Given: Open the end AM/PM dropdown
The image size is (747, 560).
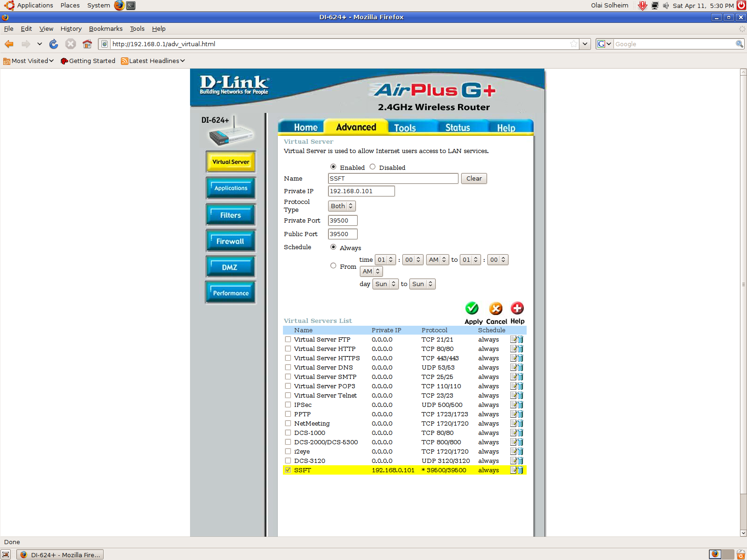Looking at the screenshot, I should coord(372,271).
